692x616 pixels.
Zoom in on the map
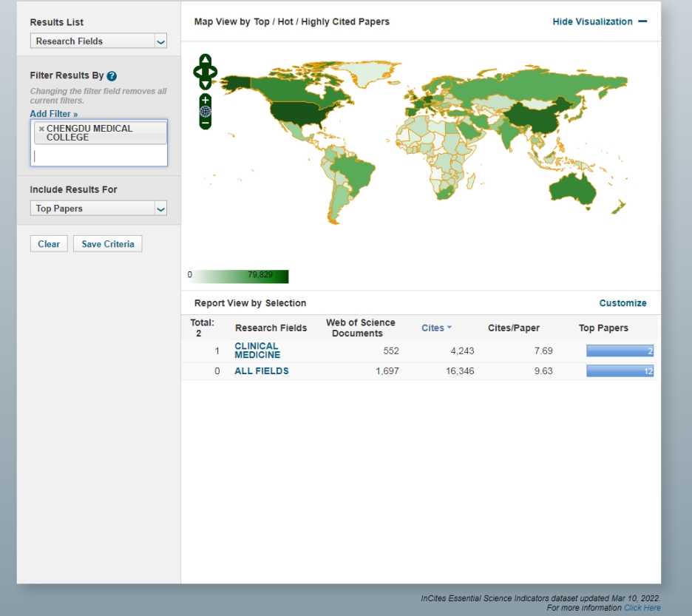[206, 100]
